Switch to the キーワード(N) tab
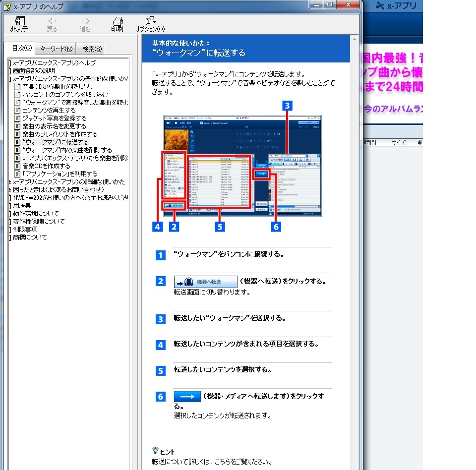Viewport: 476px width, 470px height. [57, 49]
